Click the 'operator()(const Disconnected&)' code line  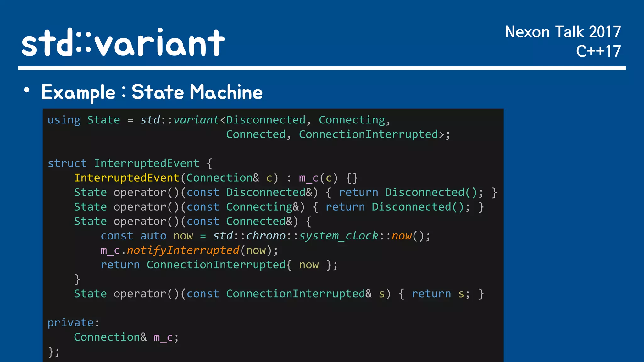pyautogui.click(x=286, y=192)
